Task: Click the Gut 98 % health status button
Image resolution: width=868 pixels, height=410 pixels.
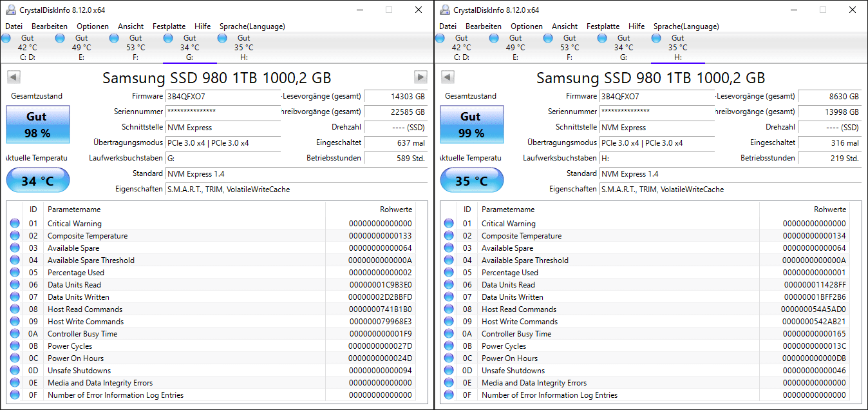Action: [37, 124]
